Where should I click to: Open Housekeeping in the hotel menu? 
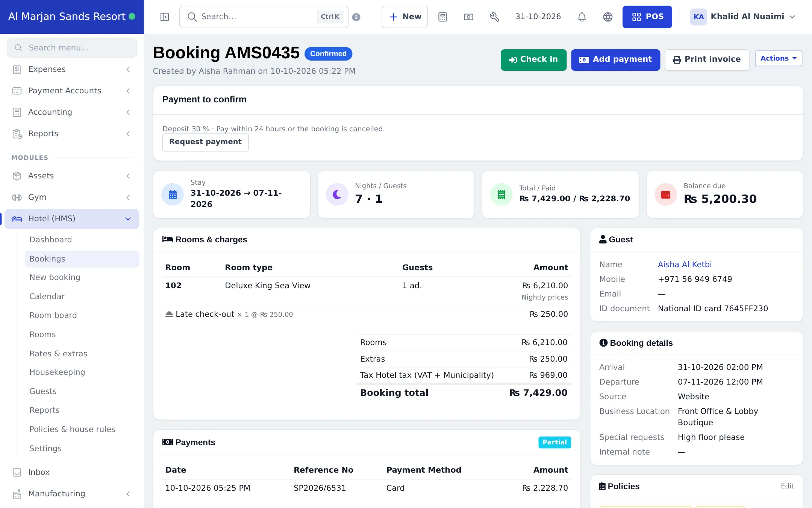(82, 372)
